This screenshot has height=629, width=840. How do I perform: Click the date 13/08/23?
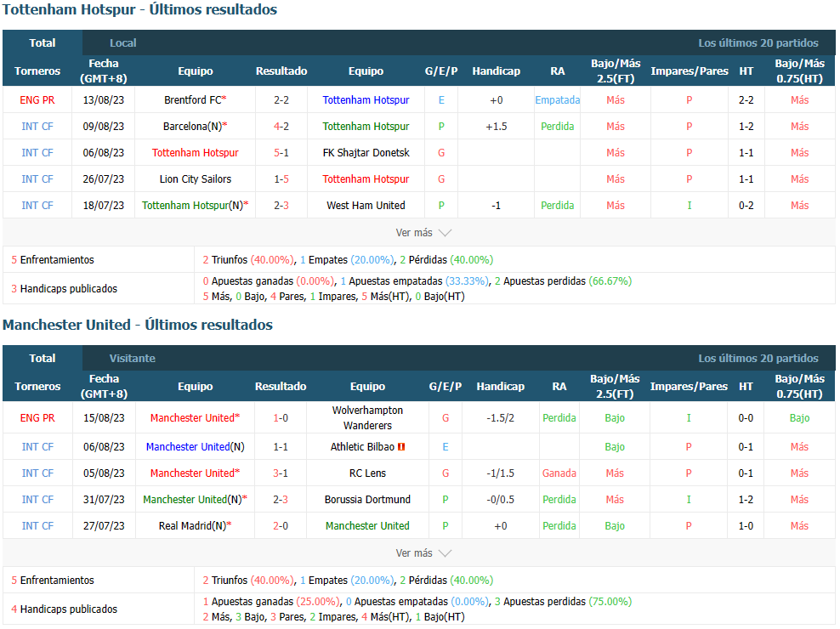[104, 100]
